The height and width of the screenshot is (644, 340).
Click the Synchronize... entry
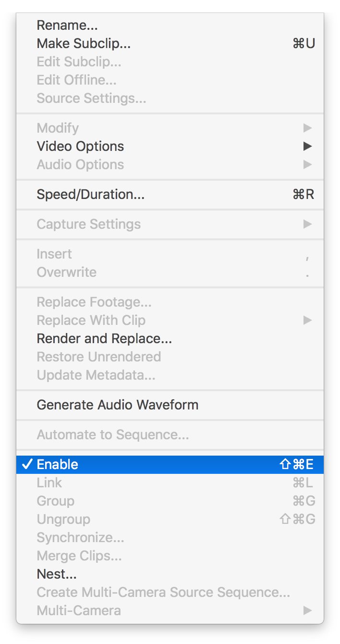point(80,538)
